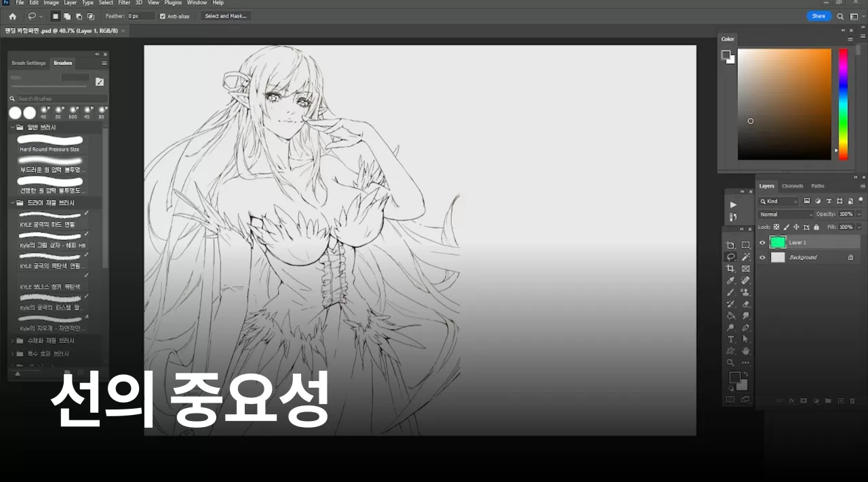Click the Select and Mask button

pyautogui.click(x=225, y=16)
